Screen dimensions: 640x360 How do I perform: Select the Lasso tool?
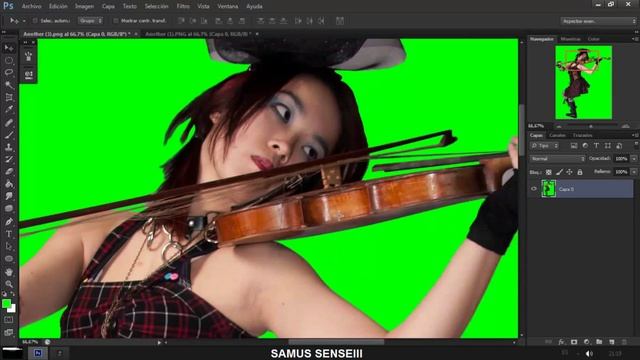click(x=9, y=73)
